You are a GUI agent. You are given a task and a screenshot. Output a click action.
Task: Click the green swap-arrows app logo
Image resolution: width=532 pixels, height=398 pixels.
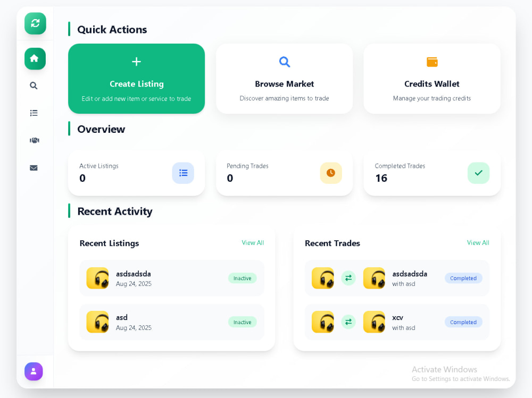(35, 23)
